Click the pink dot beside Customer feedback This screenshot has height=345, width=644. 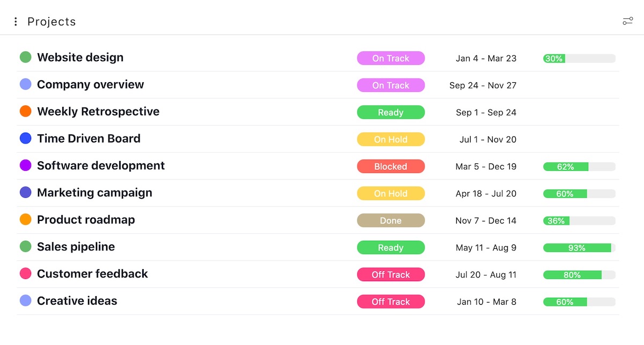tap(25, 274)
